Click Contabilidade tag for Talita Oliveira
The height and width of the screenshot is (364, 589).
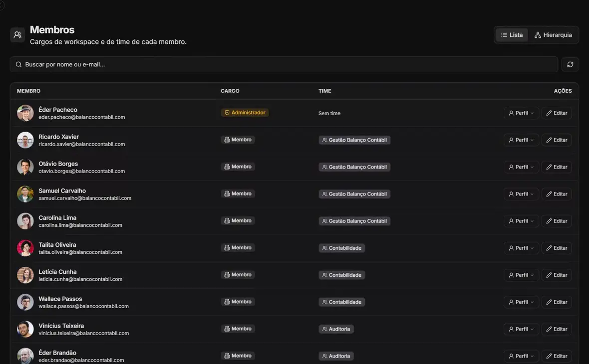point(342,248)
